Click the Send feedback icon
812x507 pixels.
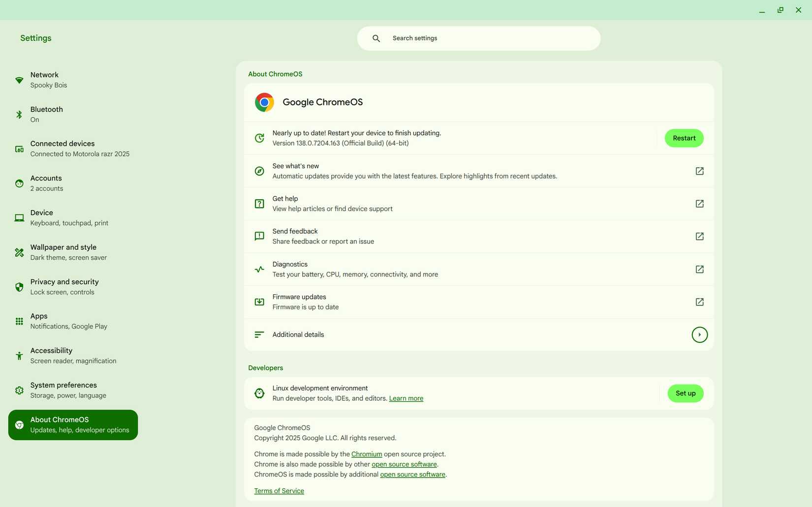[x=259, y=236]
